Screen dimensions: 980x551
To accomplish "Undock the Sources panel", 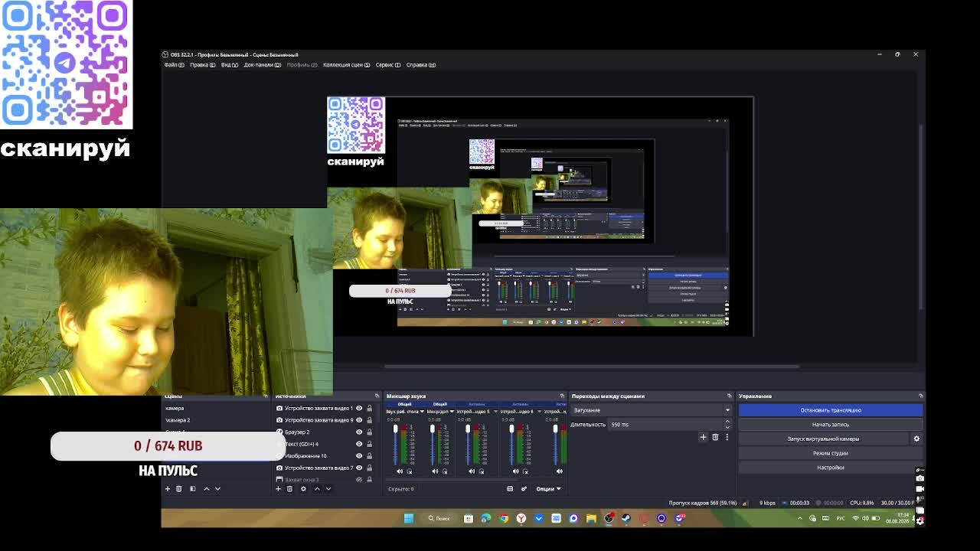I will point(377,396).
